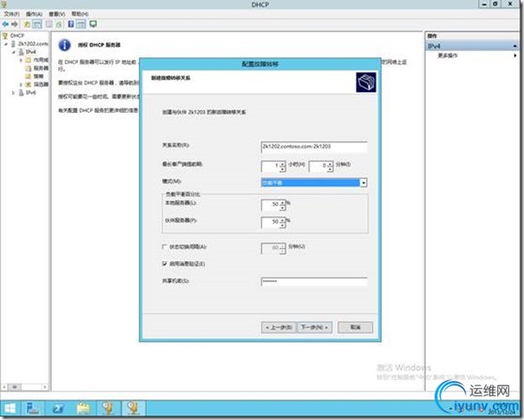
Task: Click the Properties toolbar icon
Action: [x=49, y=24]
